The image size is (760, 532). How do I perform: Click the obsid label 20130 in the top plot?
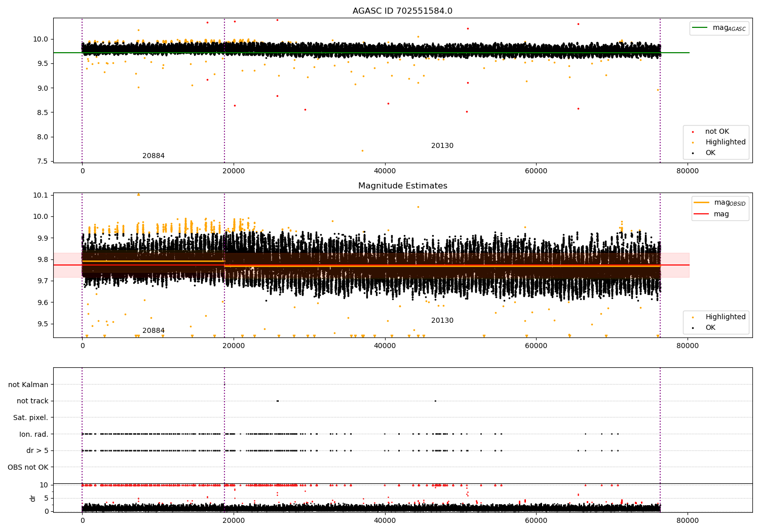[442, 146]
